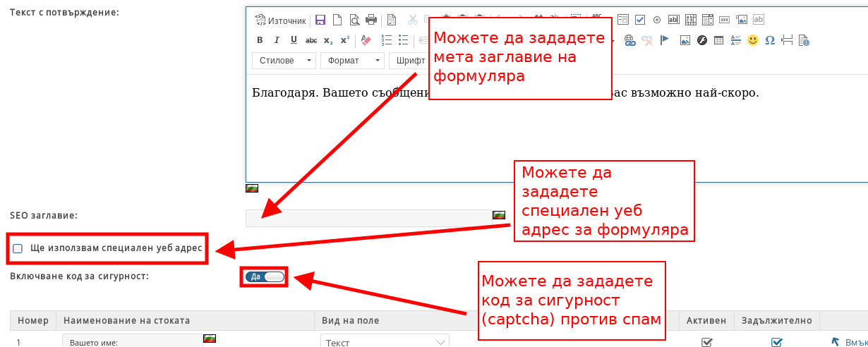Click the 'Вид на поле' column header

click(x=351, y=320)
